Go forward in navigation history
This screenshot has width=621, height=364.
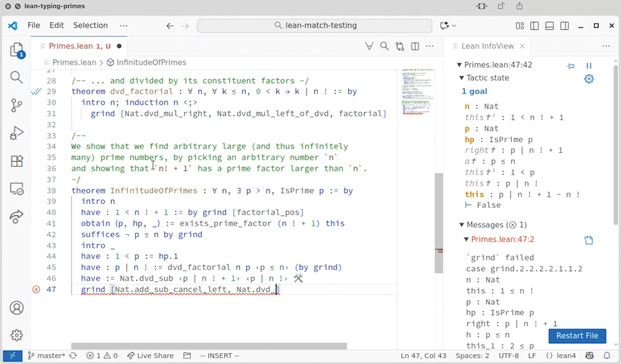[x=185, y=26]
